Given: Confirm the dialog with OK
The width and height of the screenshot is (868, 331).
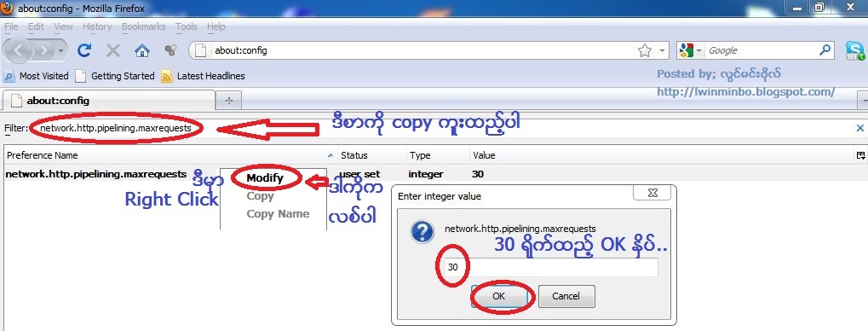Looking at the screenshot, I should click(x=499, y=296).
